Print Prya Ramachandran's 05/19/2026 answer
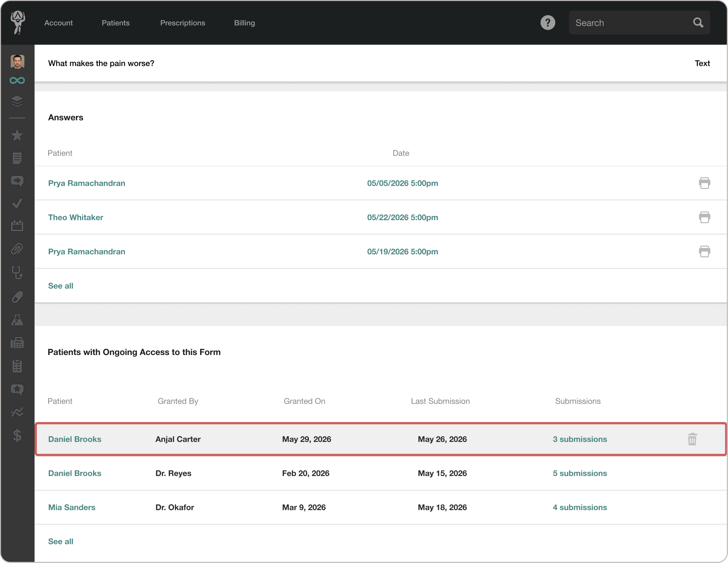This screenshot has height=563, width=728. tap(704, 251)
